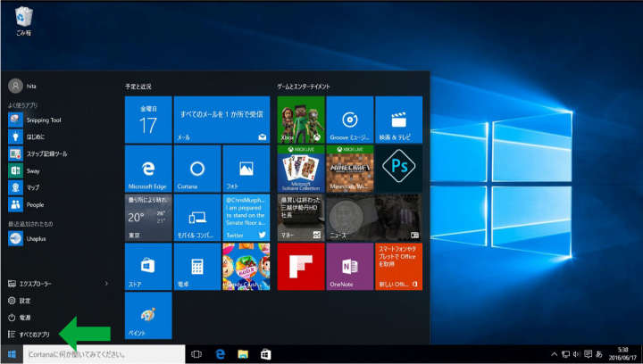643x364 pixels.
Task: Open the Twitter live tile
Action: pos(246,218)
